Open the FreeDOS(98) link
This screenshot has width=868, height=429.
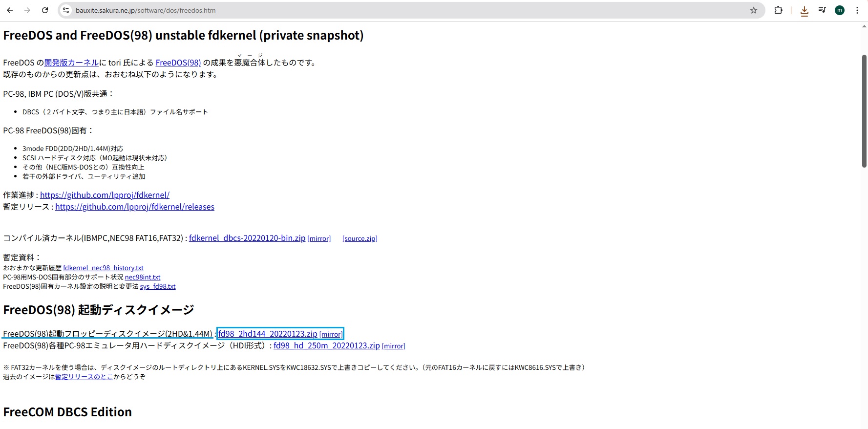click(178, 63)
